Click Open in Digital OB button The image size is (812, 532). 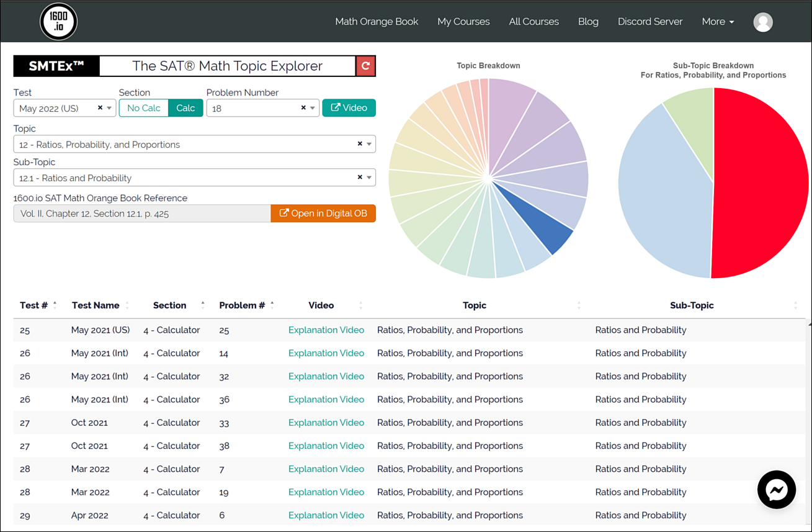(x=323, y=214)
